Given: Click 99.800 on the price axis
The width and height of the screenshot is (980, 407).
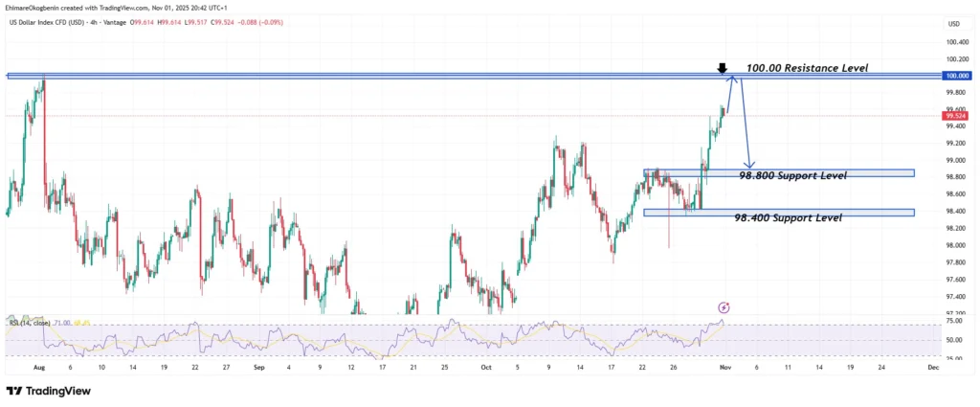Looking at the screenshot, I should tap(954, 93).
